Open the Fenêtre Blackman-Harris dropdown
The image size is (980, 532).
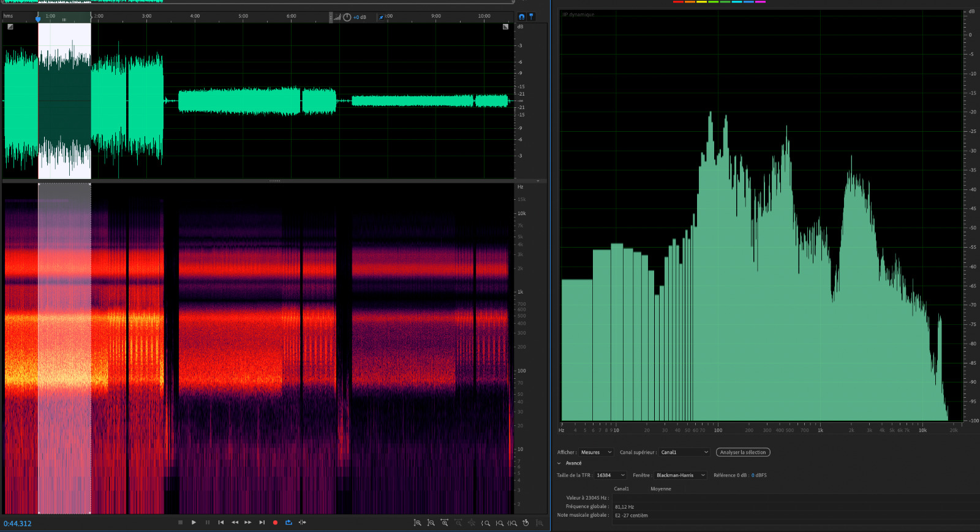click(x=680, y=475)
